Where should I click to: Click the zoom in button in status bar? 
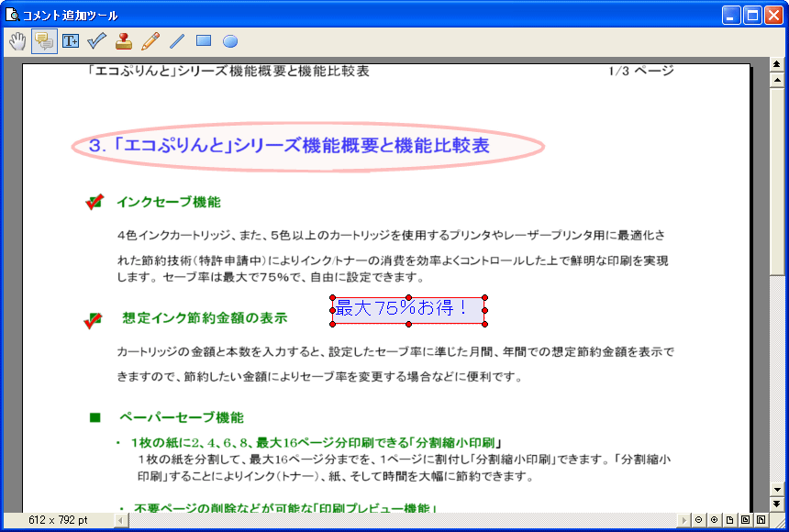point(714,520)
